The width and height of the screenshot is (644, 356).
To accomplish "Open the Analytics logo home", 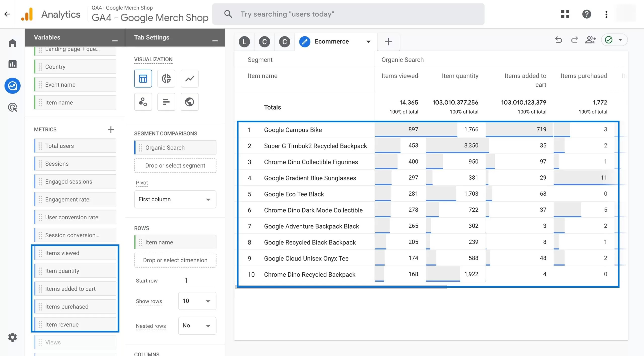I will 27,14.
